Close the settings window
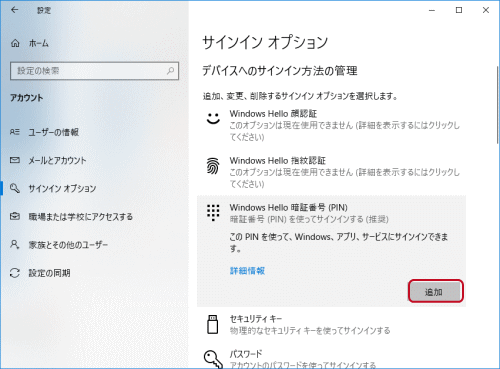 (x=486, y=10)
